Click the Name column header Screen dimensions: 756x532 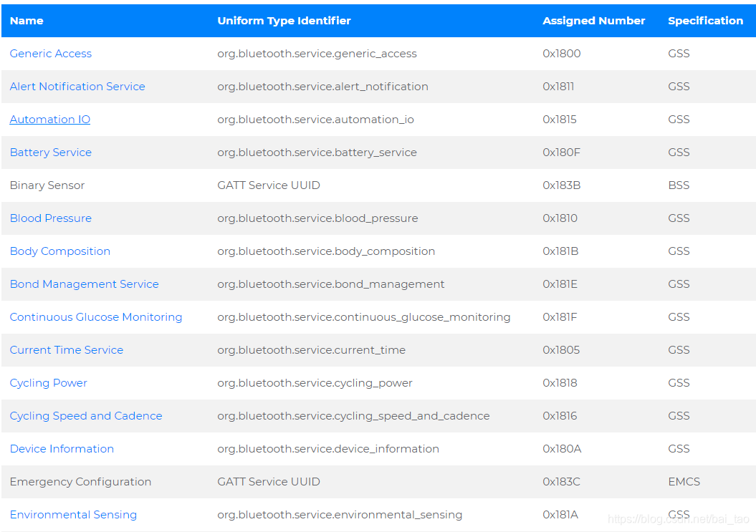click(x=27, y=21)
